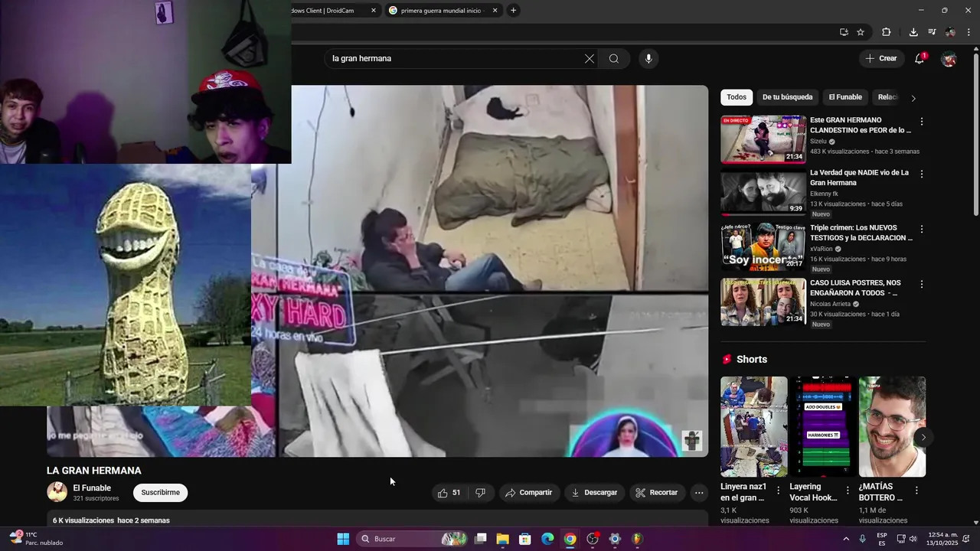Select the De tu búsqueda chip

coord(787,97)
